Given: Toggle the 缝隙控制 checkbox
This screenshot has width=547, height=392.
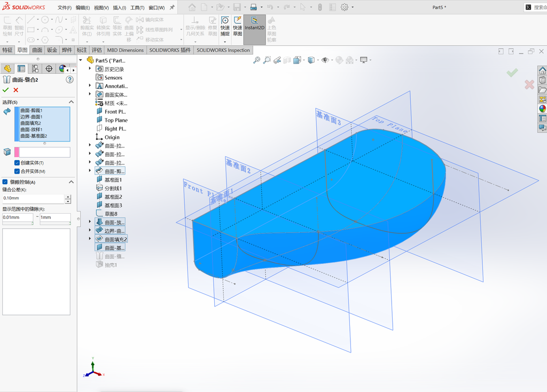Looking at the screenshot, I should 5,182.
